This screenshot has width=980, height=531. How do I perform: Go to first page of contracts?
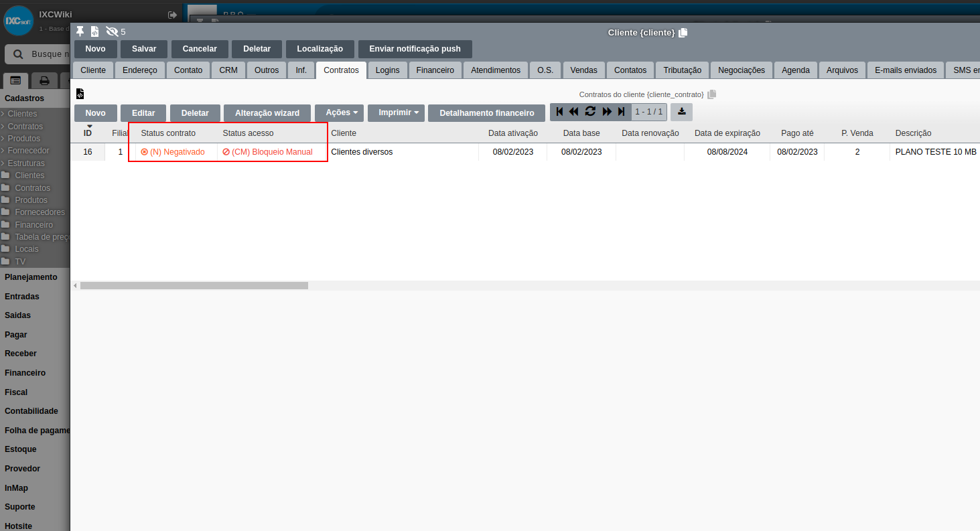coord(560,112)
